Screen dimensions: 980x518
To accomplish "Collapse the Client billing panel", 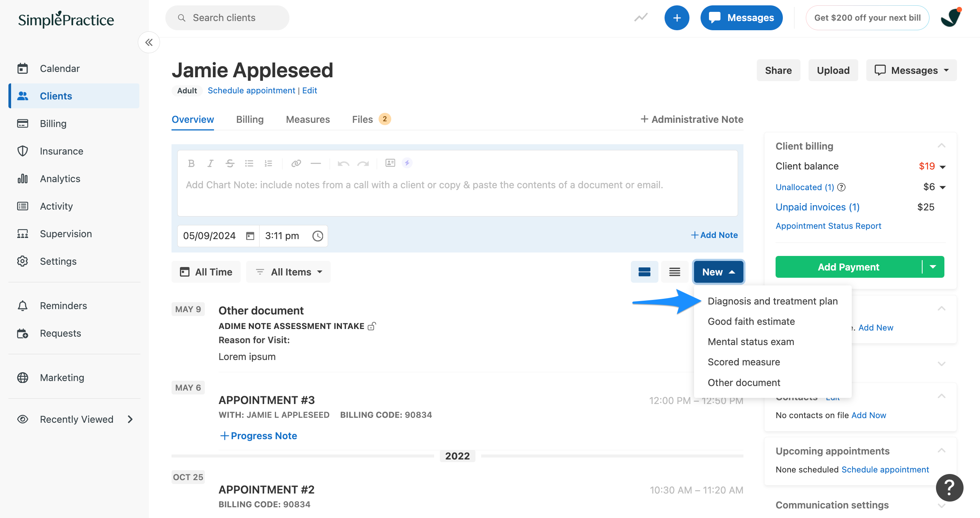I will pos(941,146).
